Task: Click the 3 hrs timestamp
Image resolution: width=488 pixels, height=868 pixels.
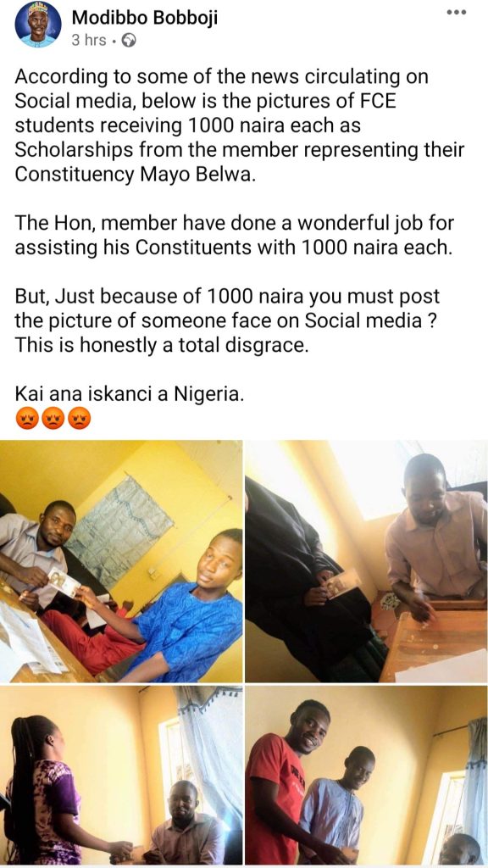Action: coord(88,41)
